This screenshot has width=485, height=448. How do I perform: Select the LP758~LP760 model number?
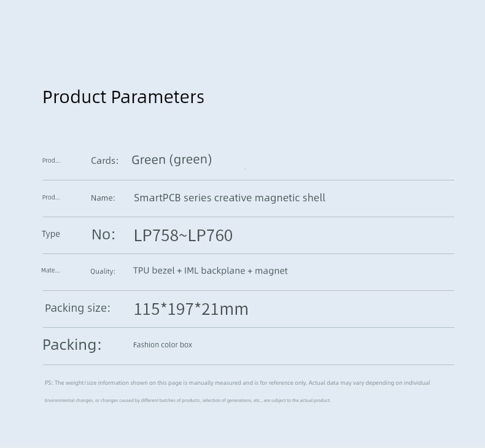pos(183,236)
